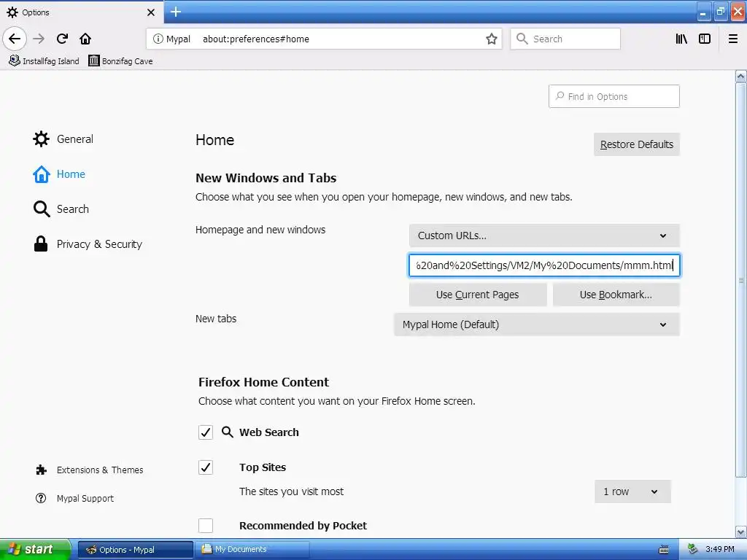Click in the Find in Options field

pyautogui.click(x=614, y=96)
